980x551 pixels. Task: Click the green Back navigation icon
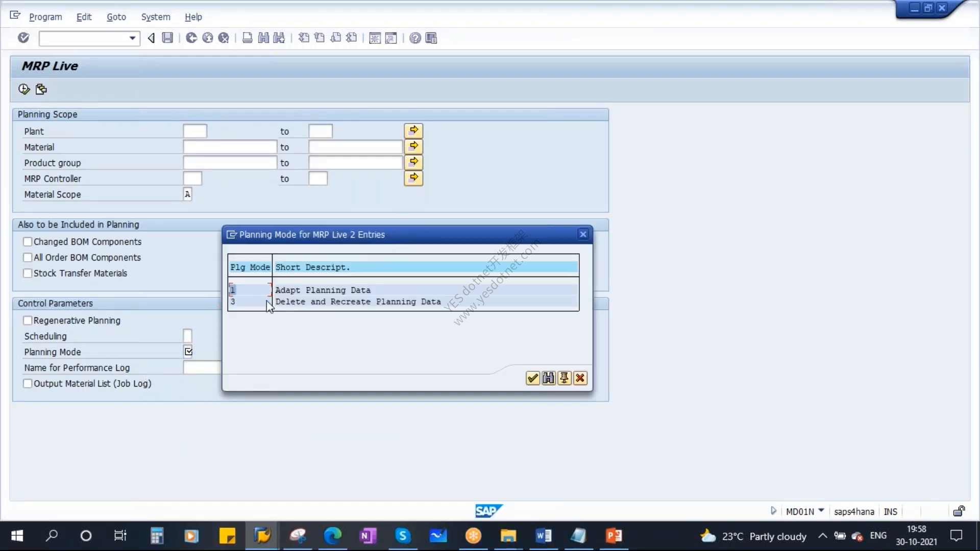tap(191, 38)
